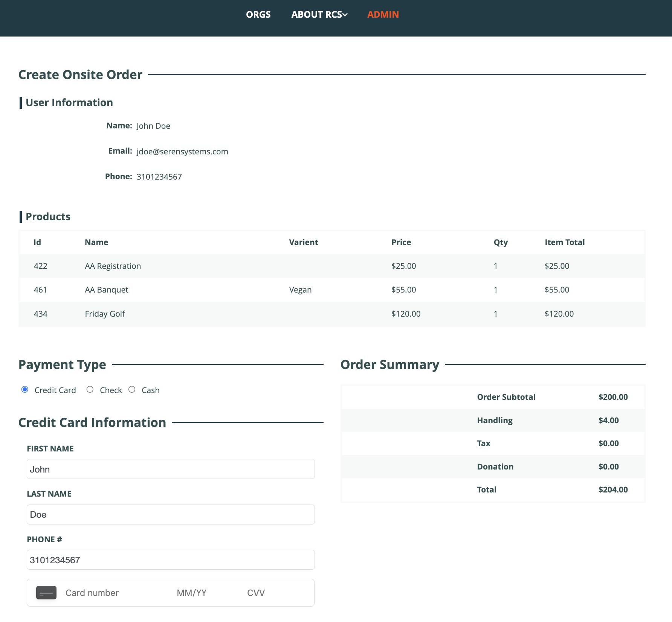Click the $120.00 price of Friday Golf
This screenshot has width=672, height=622.
pyautogui.click(x=406, y=314)
